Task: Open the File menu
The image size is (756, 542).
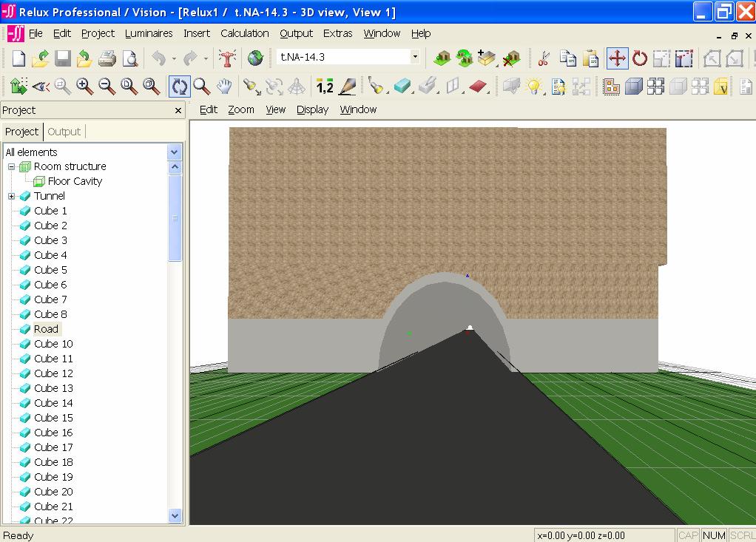Action: pyautogui.click(x=36, y=33)
